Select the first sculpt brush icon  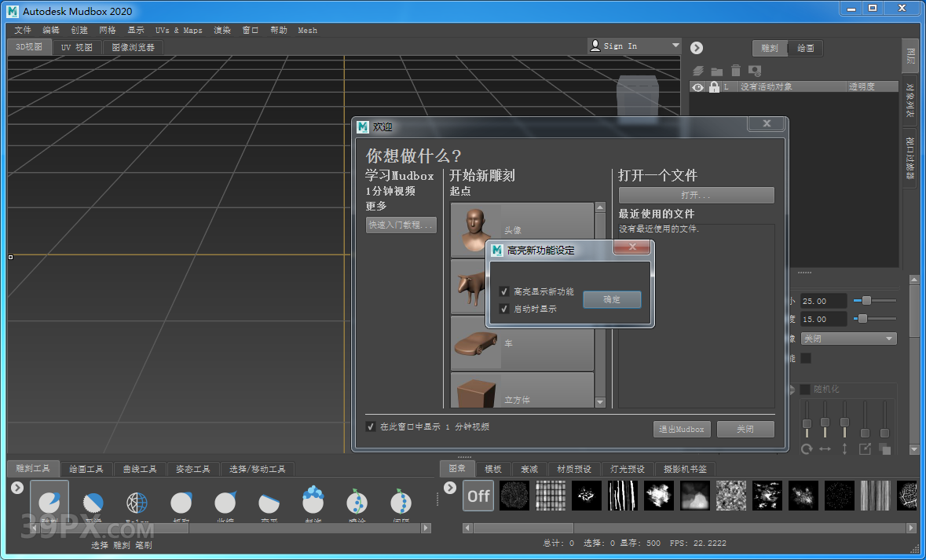click(49, 501)
